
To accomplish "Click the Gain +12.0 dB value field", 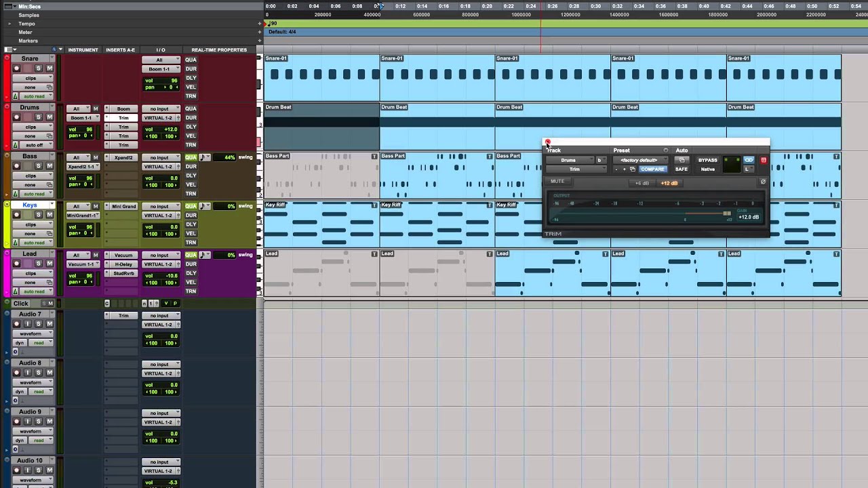I will [749, 217].
